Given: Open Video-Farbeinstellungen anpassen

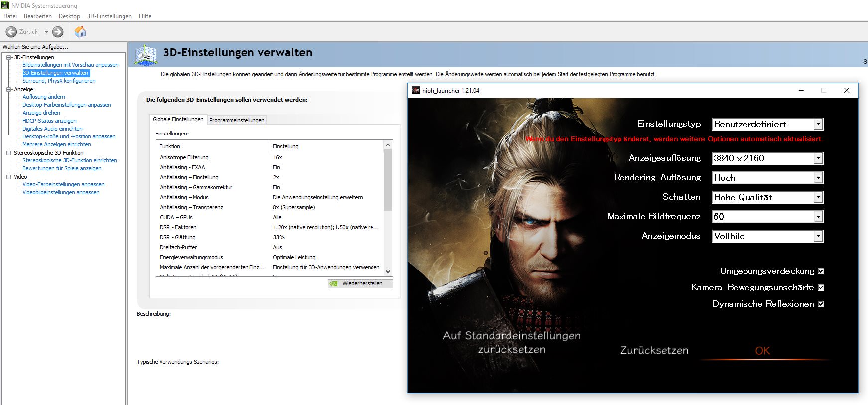Looking at the screenshot, I should coord(63,184).
